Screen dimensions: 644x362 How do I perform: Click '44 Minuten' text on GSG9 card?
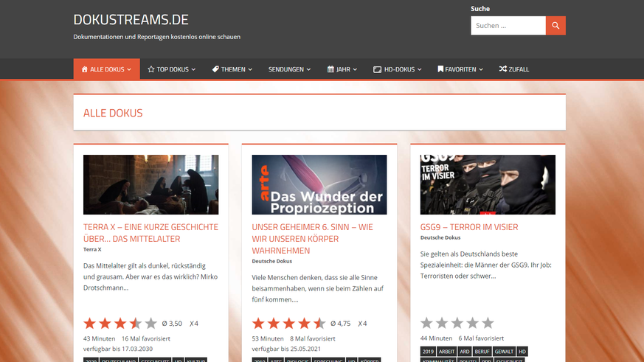click(436, 338)
